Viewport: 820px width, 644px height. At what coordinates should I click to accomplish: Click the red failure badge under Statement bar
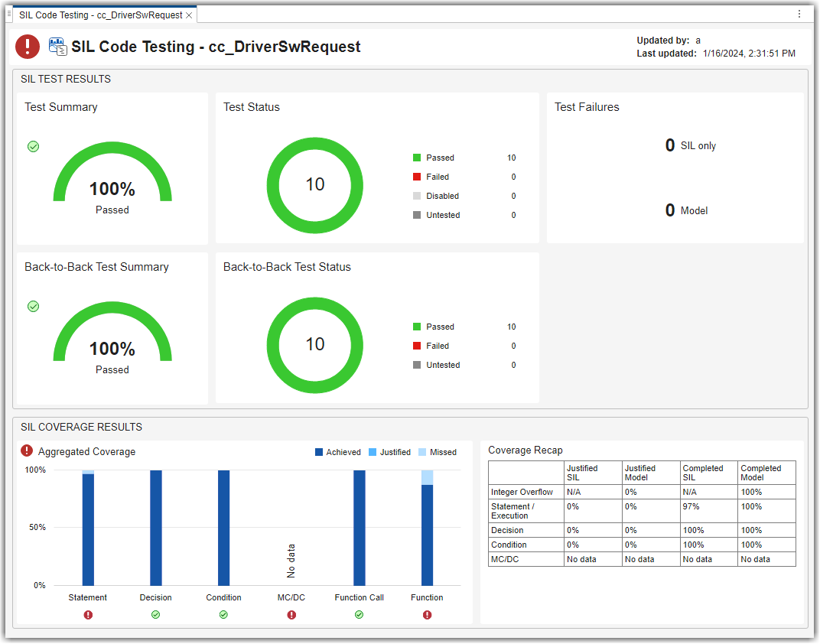87,614
